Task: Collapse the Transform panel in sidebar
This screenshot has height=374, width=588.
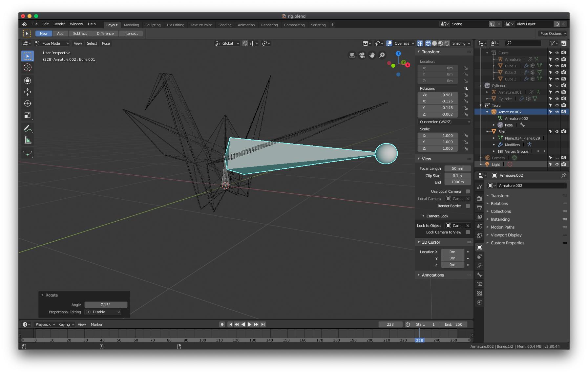Action: coord(419,52)
